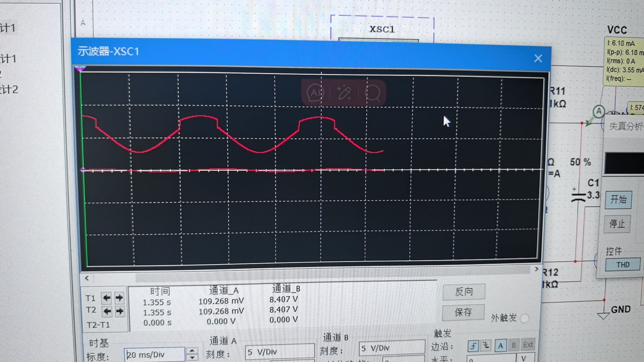
Task: Move cursor T2 right with arrow
Action: point(120,311)
